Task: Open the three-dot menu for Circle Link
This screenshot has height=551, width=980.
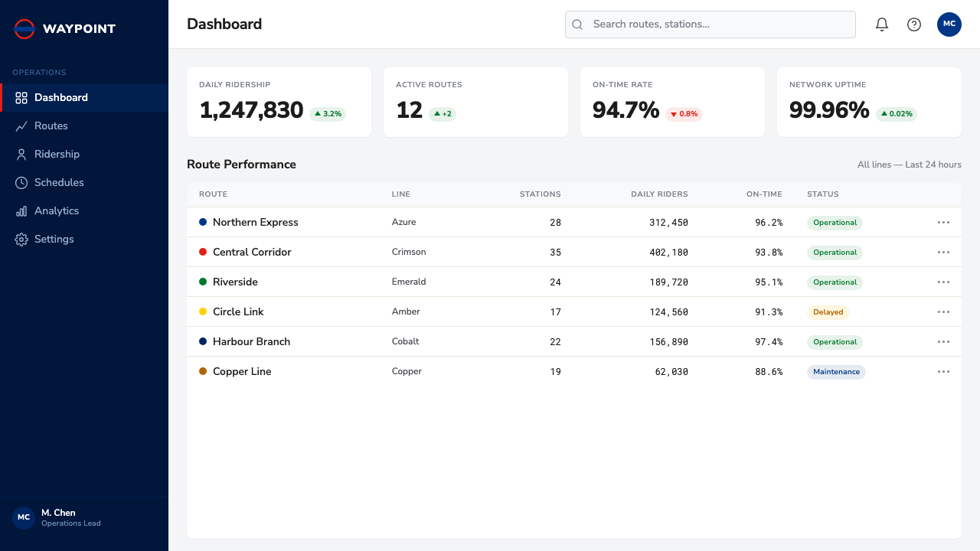Action: [943, 312]
